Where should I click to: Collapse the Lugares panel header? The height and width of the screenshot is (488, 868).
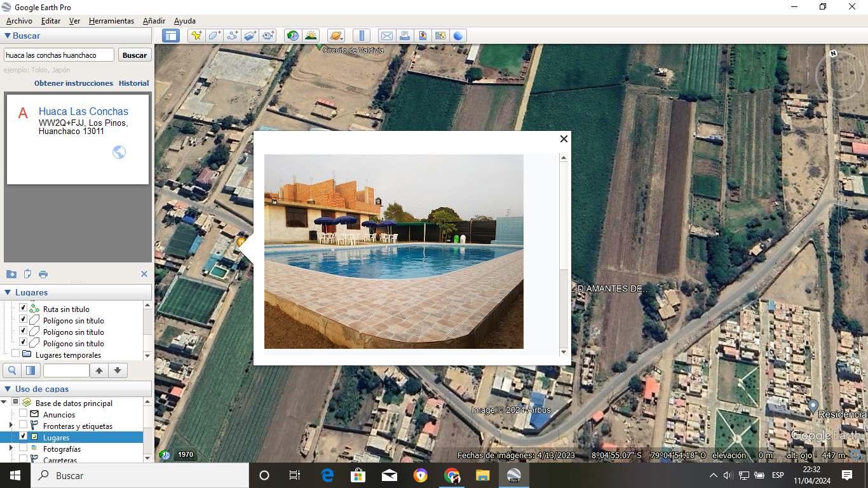(8, 292)
